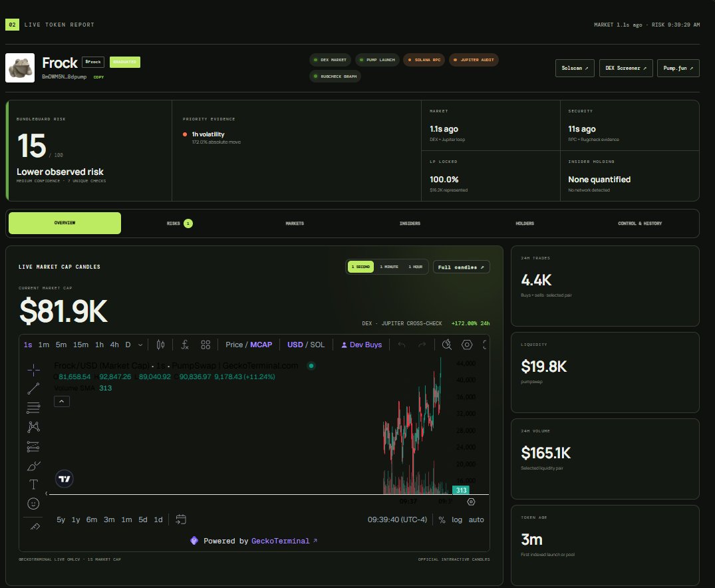
Task: Open the go-to-date calendar icon
Action: 181,519
